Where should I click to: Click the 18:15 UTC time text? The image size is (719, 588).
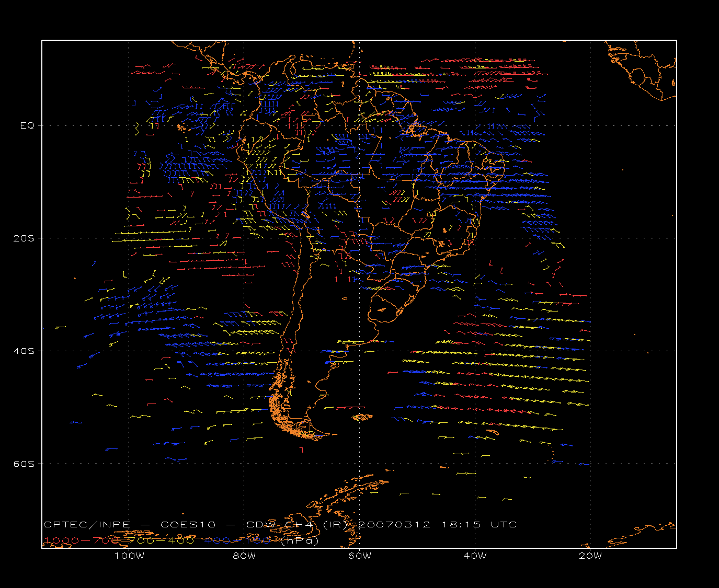(479, 524)
